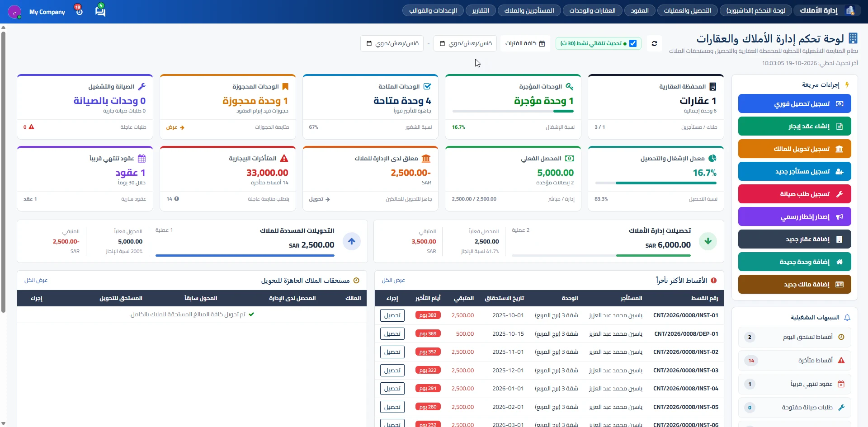The height and width of the screenshot is (427, 868).
Task: Toggle the auto-refresh (30 ث) checkbox
Action: 633,43
